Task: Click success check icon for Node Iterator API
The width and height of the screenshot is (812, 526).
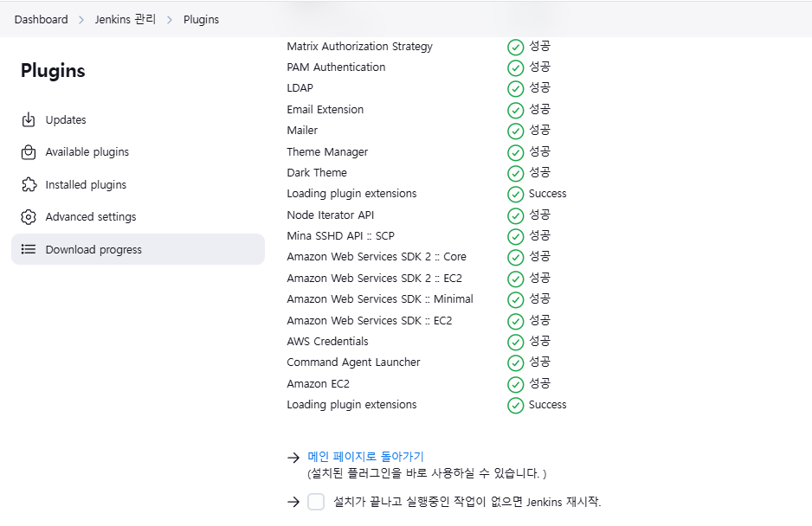Action: tap(515, 215)
